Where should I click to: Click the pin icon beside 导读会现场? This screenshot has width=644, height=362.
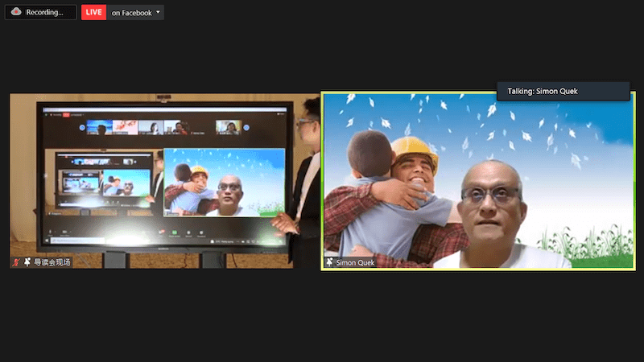[x=27, y=262]
